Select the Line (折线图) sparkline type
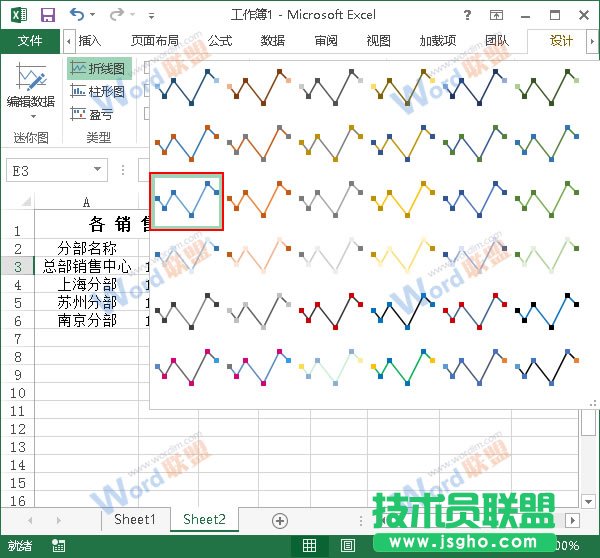 [x=98, y=68]
